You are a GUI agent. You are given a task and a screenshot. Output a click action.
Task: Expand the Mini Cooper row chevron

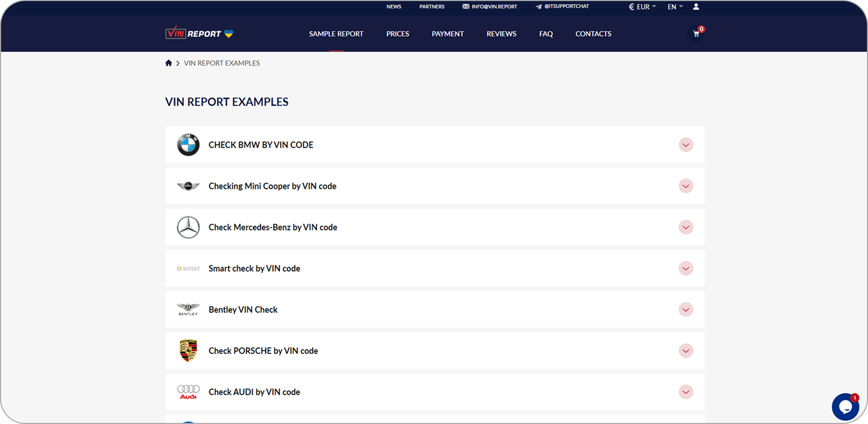click(x=686, y=186)
